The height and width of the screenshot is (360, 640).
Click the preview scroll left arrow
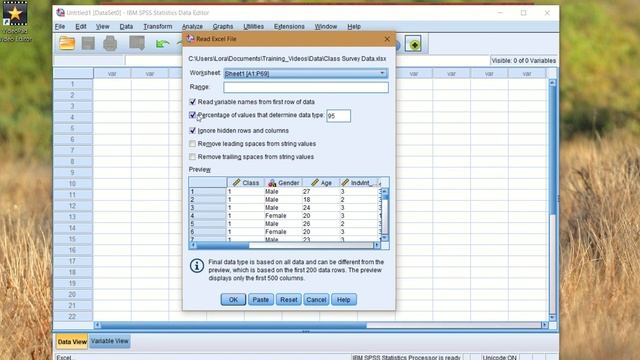(193, 245)
